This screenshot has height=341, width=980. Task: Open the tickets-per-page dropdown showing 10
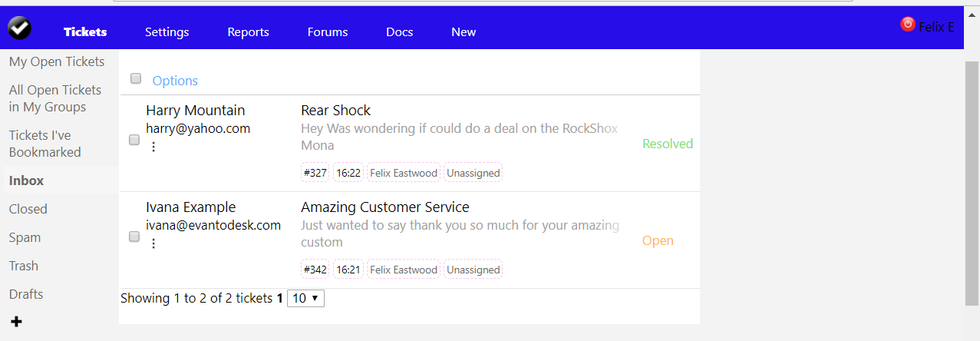point(305,298)
